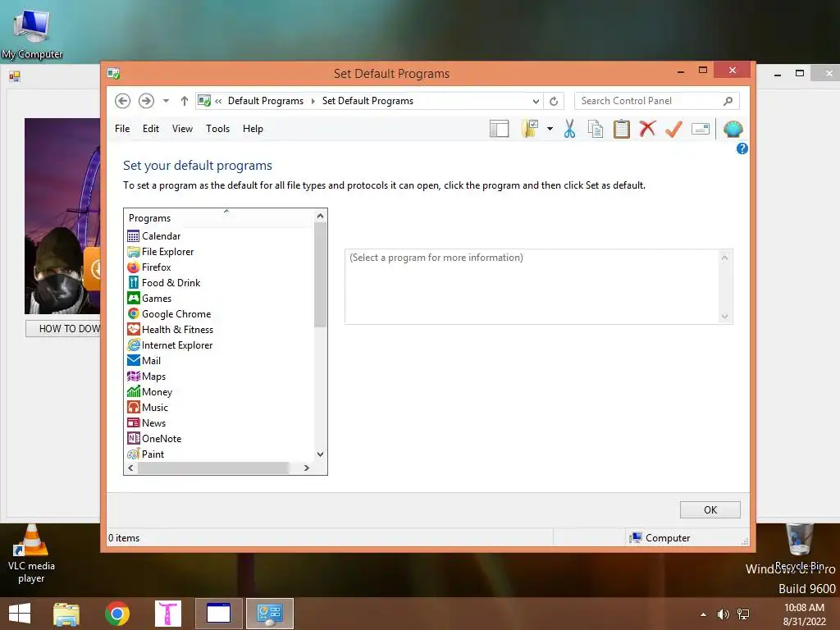The width and height of the screenshot is (840, 630).
Task: Select Food & Drink in programs list
Action: click(x=171, y=283)
